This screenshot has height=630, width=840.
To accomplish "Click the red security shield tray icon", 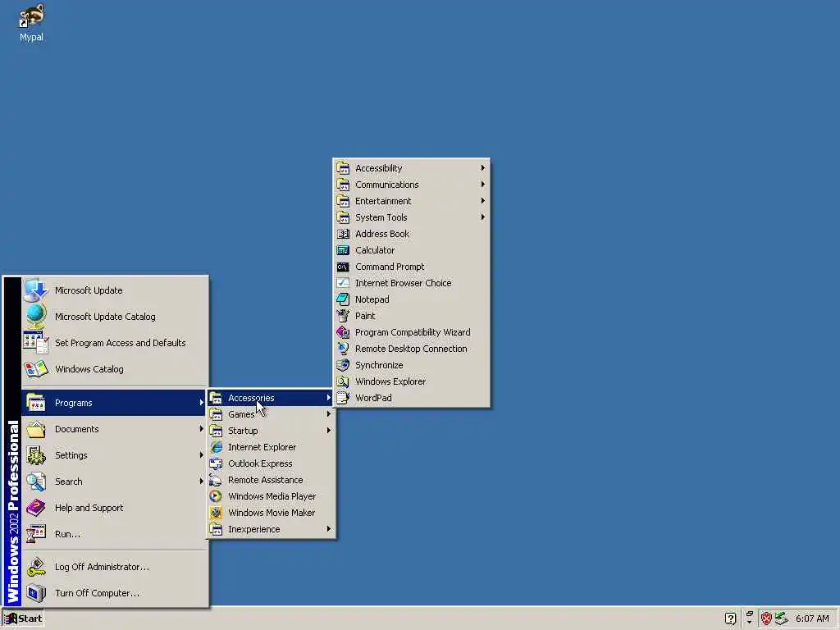I will 766,619.
